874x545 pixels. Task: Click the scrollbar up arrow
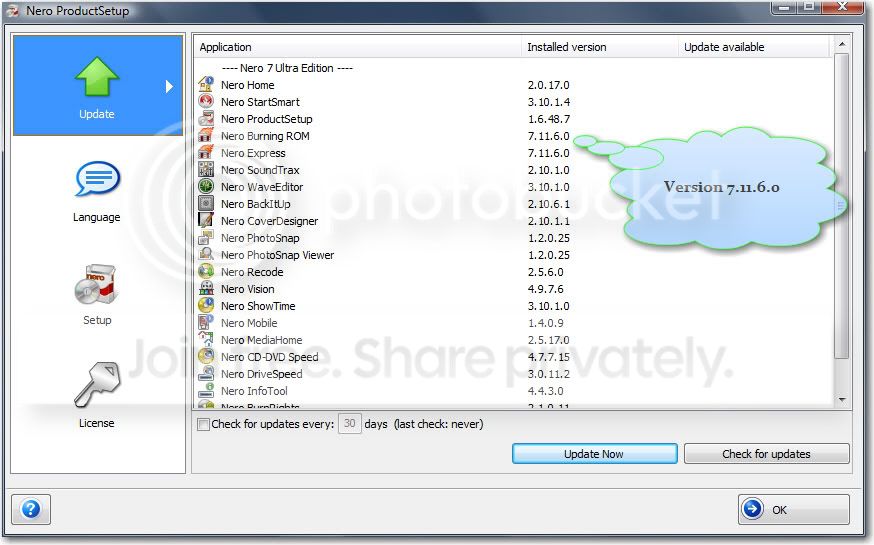[842, 44]
